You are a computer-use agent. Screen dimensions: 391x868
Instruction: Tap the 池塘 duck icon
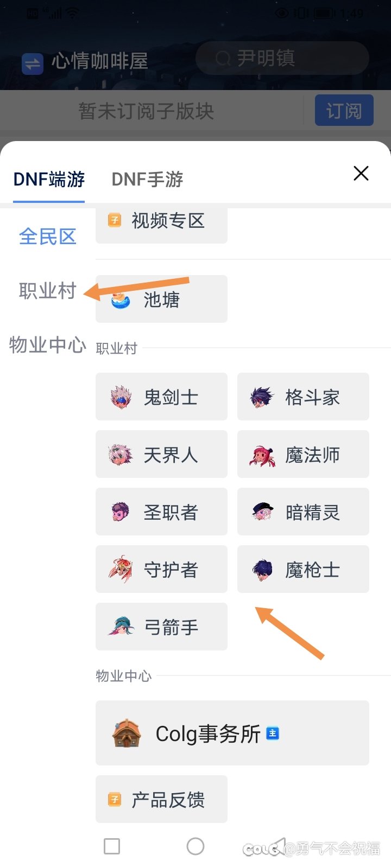click(x=121, y=299)
